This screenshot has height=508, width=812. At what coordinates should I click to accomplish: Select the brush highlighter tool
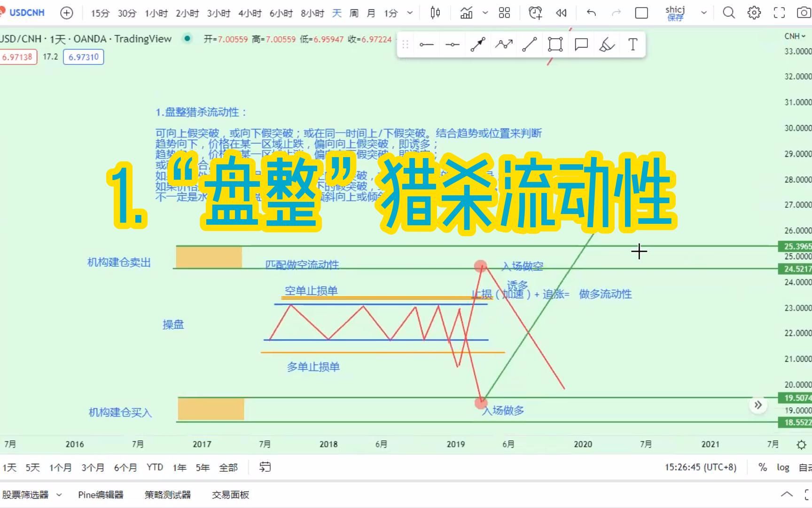pyautogui.click(x=607, y=45)
